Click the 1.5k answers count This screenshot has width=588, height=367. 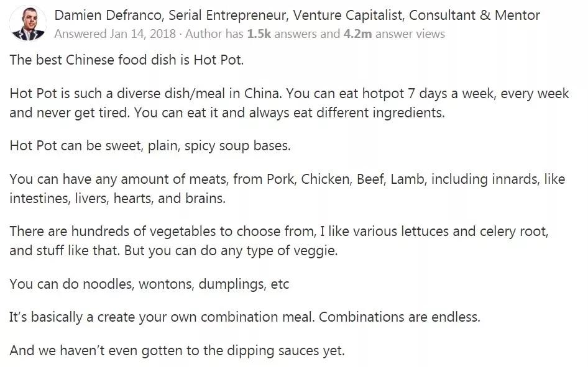[259, 34]
